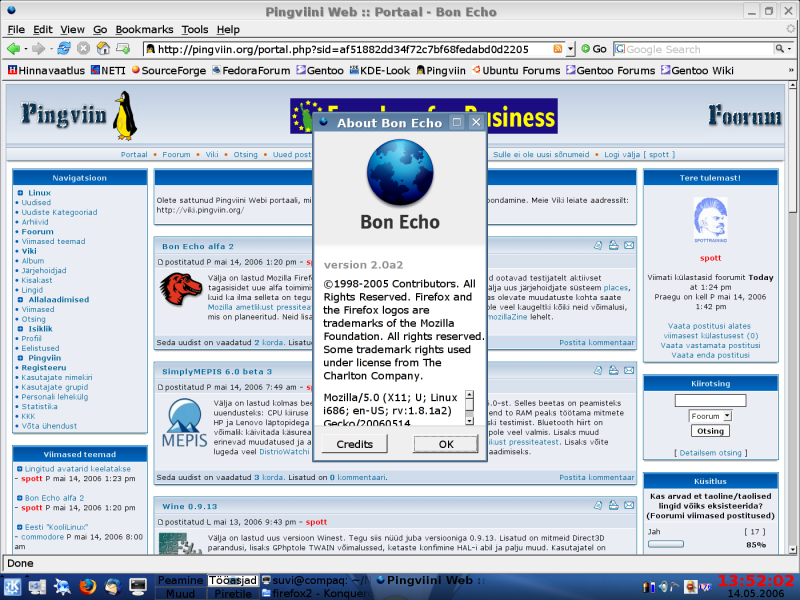Click the Credits button in About dialog
The image size is (800, 600).
[355, 444]
